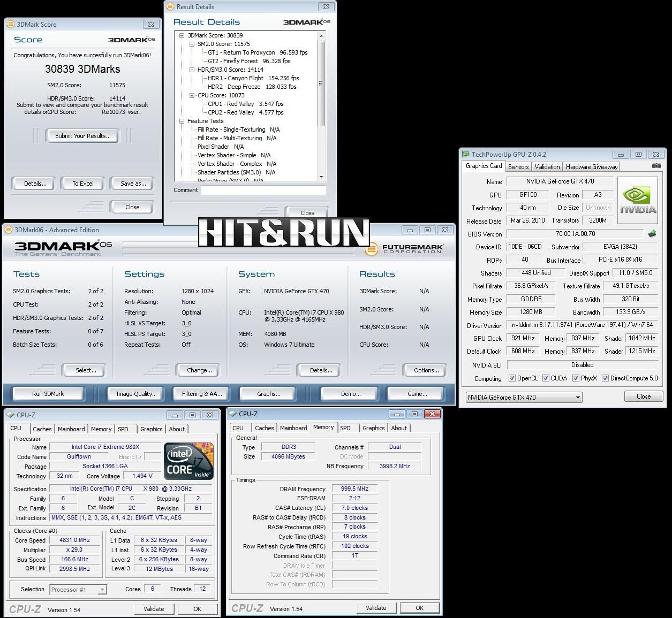The image size is (672, 618).
Task: Click the Run 3DMark button
Action: [x=48, y=394]
